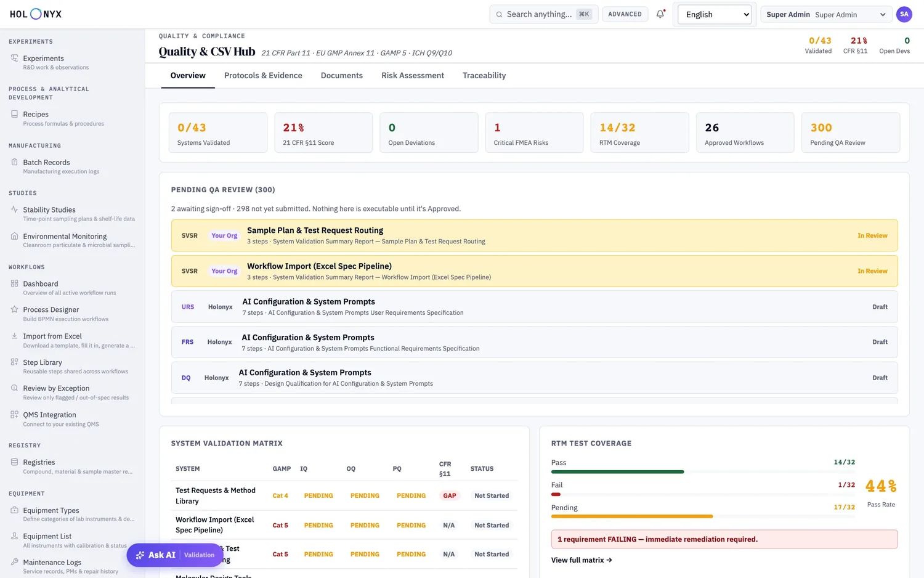
Task: Switch to the Overview tab
Action: tap(188, 76)
